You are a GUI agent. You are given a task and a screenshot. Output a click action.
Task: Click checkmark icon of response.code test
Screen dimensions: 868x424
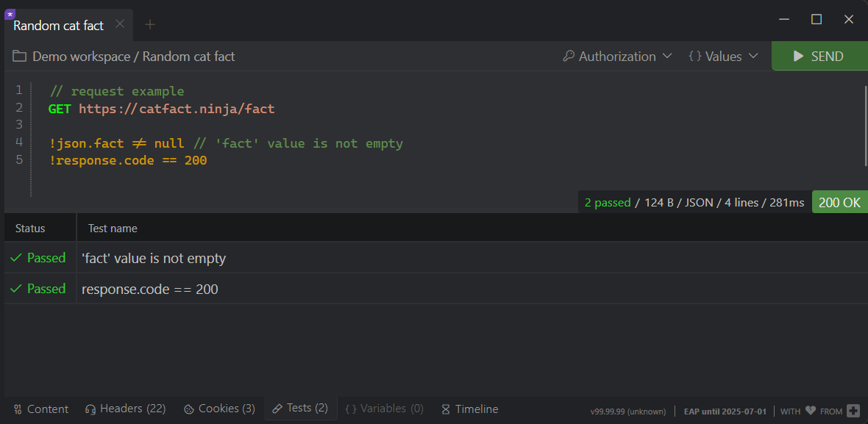[17, 289]
